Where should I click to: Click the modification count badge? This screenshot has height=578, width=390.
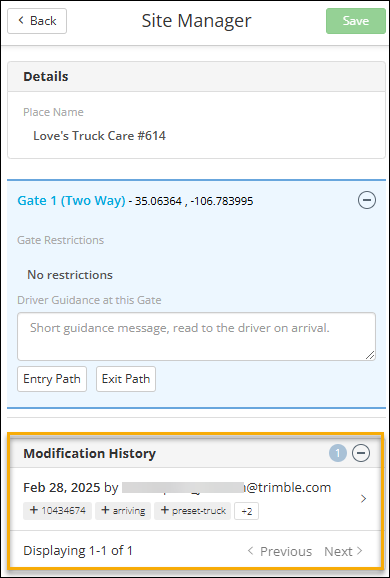[x=338, y=453]
